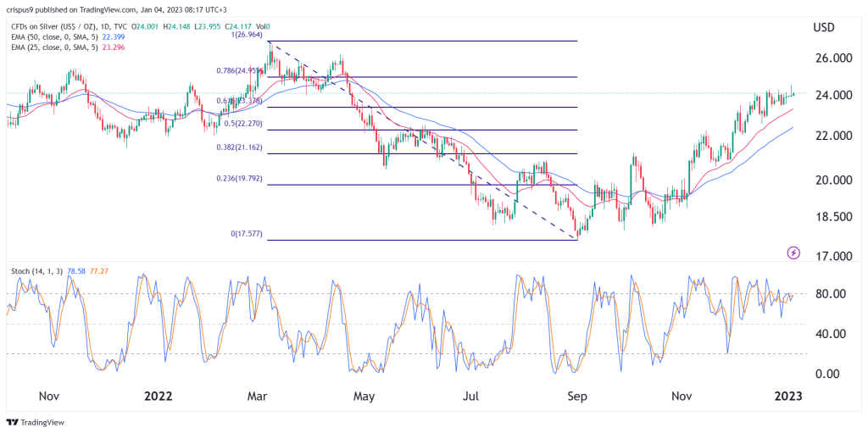Click the USD currency label

[824, 27]
